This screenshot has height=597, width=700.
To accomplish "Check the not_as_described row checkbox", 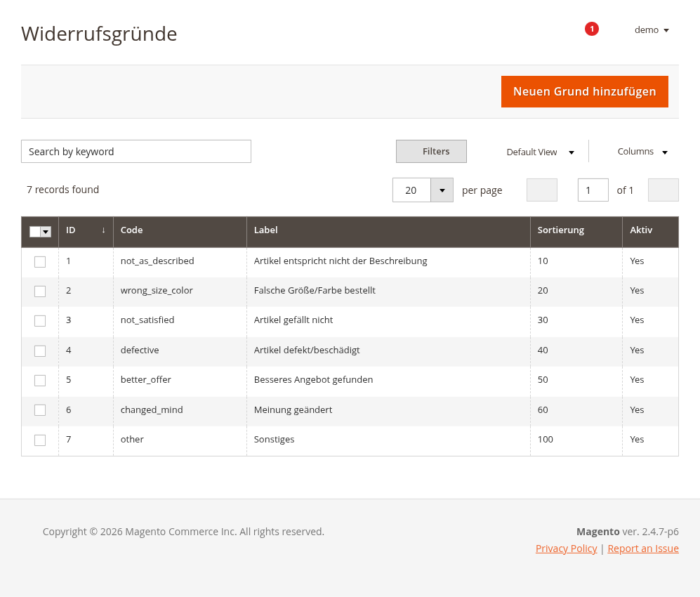I will tap(40, 262).
